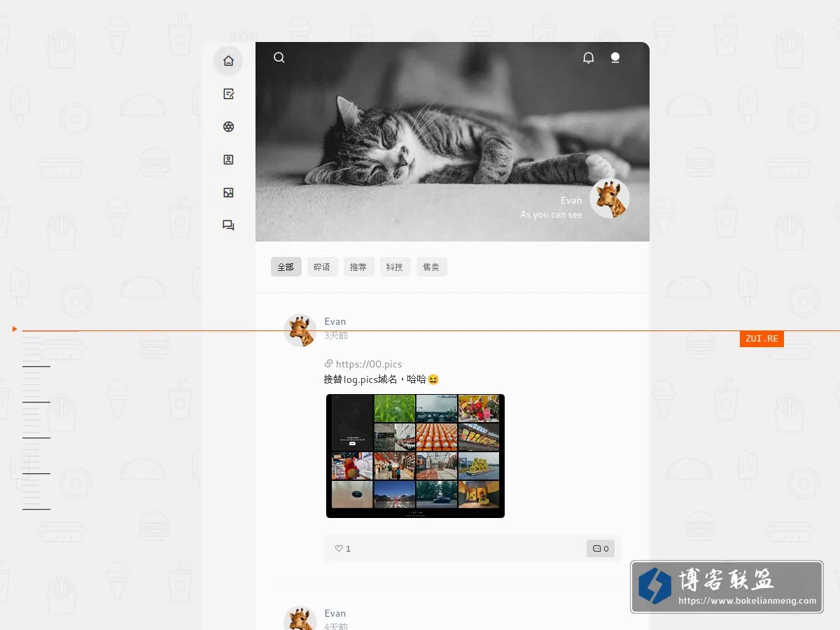This screenshot has width=840, height=630.
Task: Click the 3天前 timestamp
Action: (336, 335)
